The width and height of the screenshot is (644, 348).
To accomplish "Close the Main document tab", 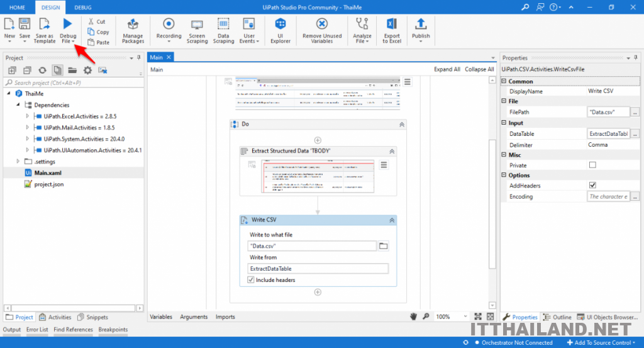I will point(169,57).
